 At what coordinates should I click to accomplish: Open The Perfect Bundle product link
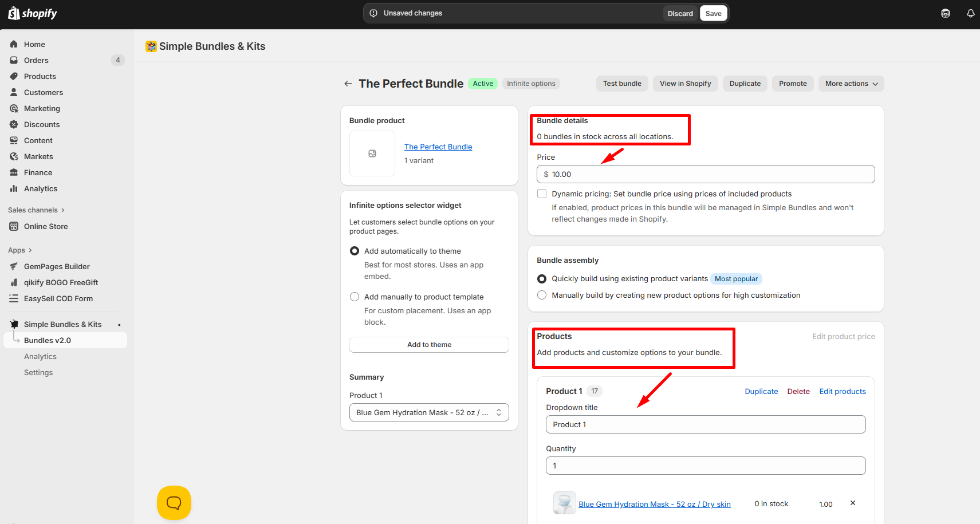click(438, 147)
